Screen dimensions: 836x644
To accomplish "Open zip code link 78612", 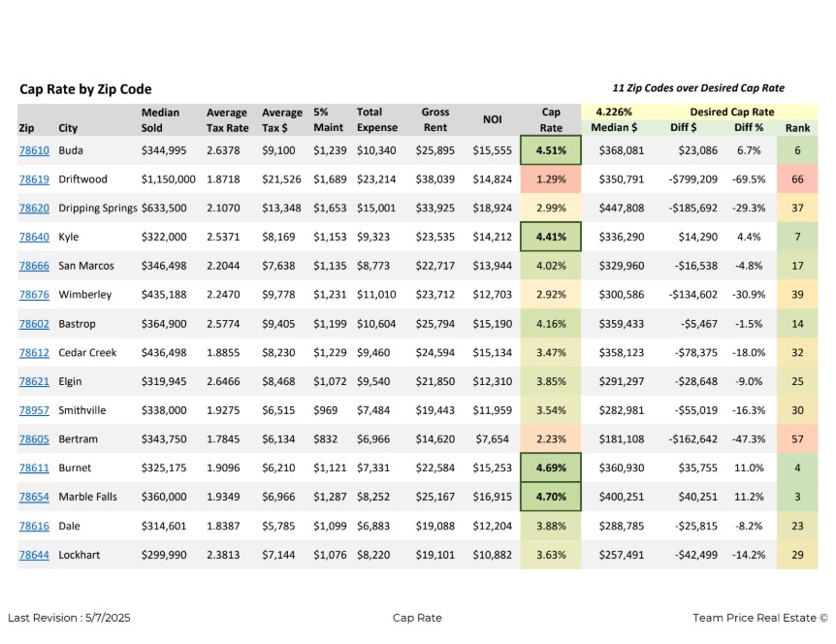I will [x=34, y=352].
